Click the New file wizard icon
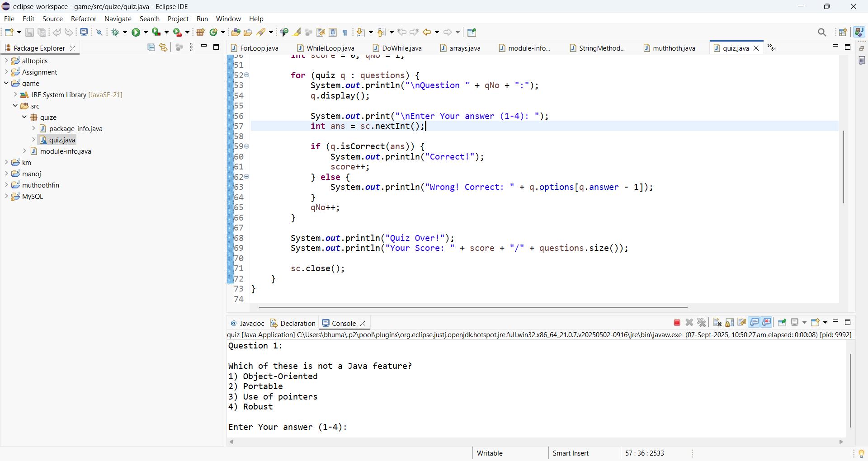The width and height of the screenshot is (868, 461). click(x=9, y=32)
